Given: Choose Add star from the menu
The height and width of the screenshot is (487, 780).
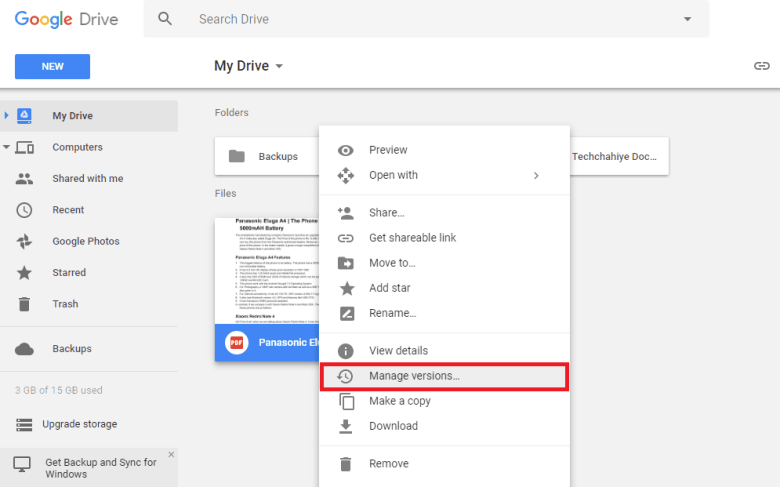Looking at the screenshot, I should click(x=390, y=288).
